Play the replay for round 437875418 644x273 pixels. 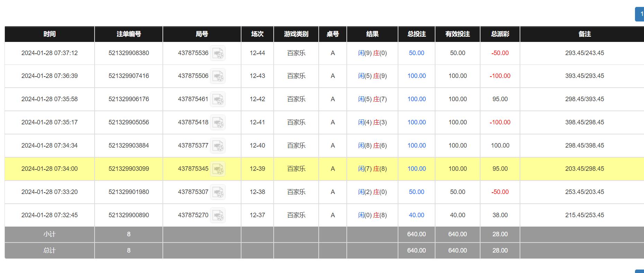(x=218, y=123)
